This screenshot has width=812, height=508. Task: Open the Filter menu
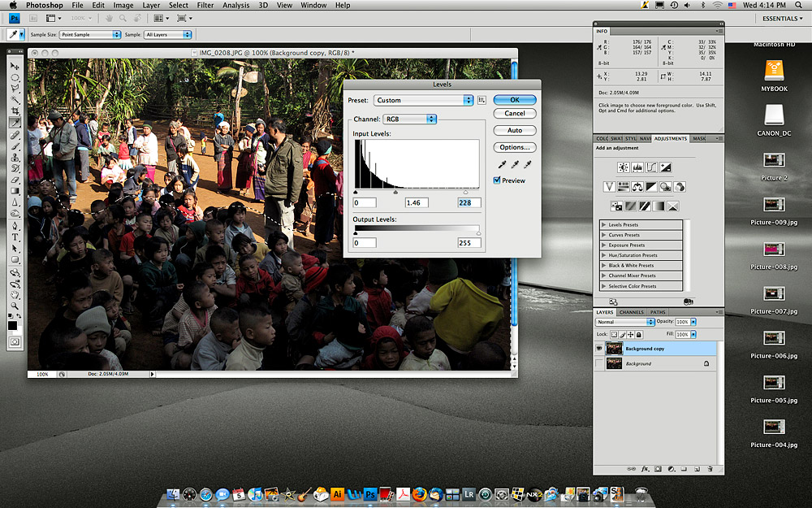[205, 6]
